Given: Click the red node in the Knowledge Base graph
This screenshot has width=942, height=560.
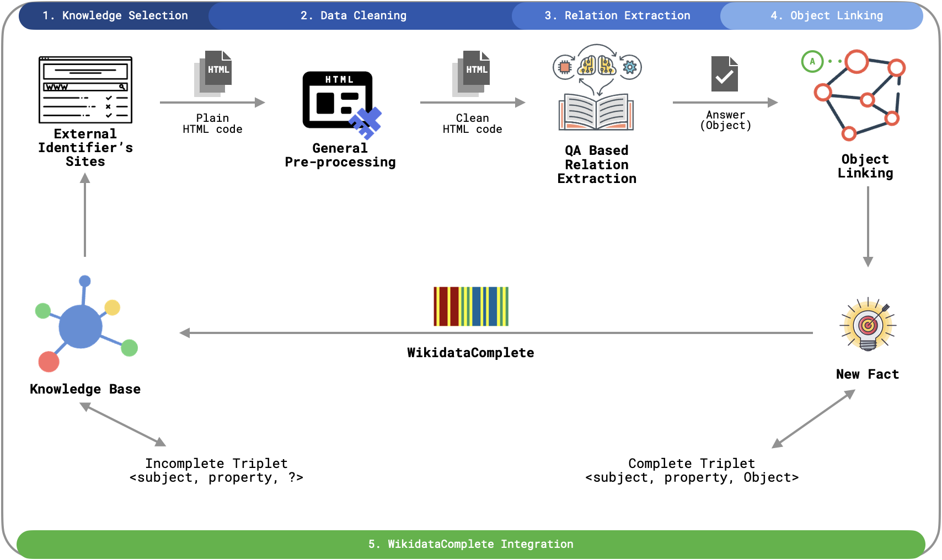Looking at the screenshot, I should click(x=49, y=362).
